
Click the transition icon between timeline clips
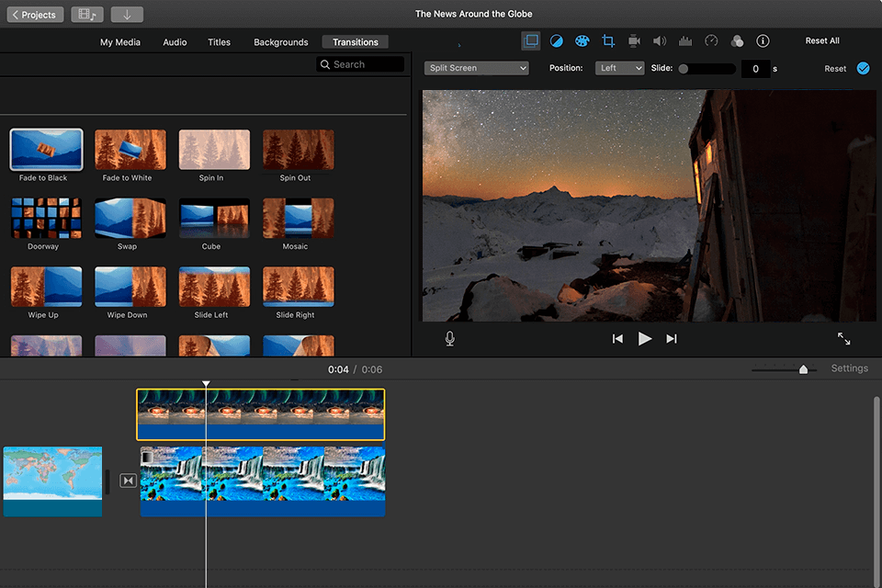[129, 481]
